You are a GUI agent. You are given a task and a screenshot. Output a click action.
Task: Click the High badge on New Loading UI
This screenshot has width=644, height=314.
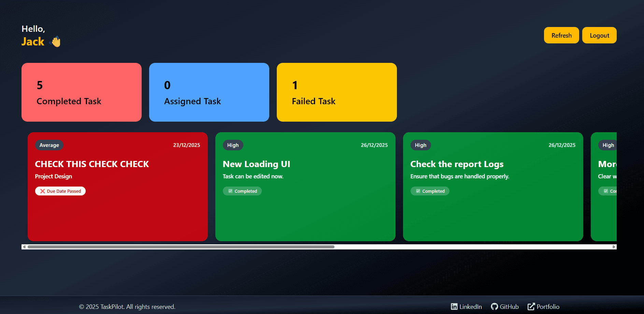(233, 145)
